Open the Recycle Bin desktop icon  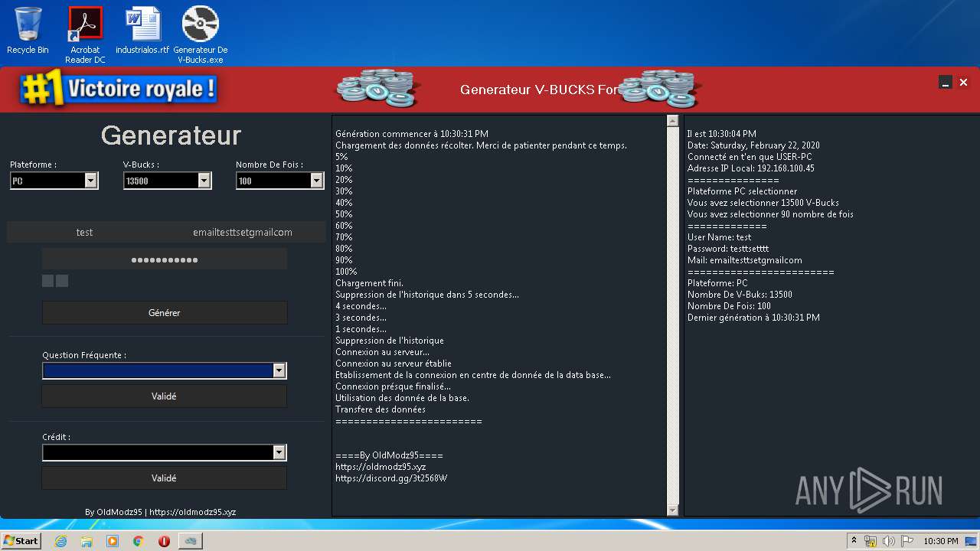28,31
